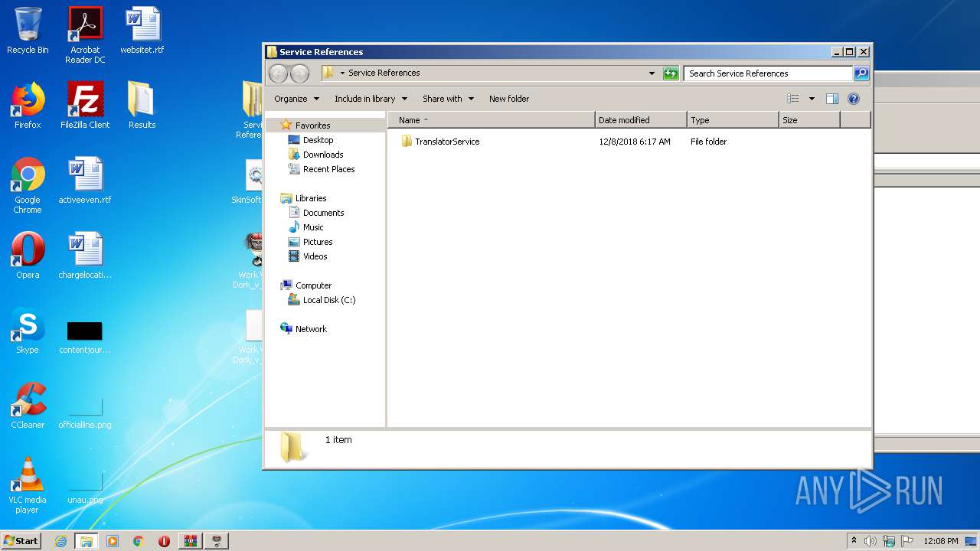The image size is (980, 551).
Task: Select the contentjour... black thumbnail file
Action: tap(85, 337)
